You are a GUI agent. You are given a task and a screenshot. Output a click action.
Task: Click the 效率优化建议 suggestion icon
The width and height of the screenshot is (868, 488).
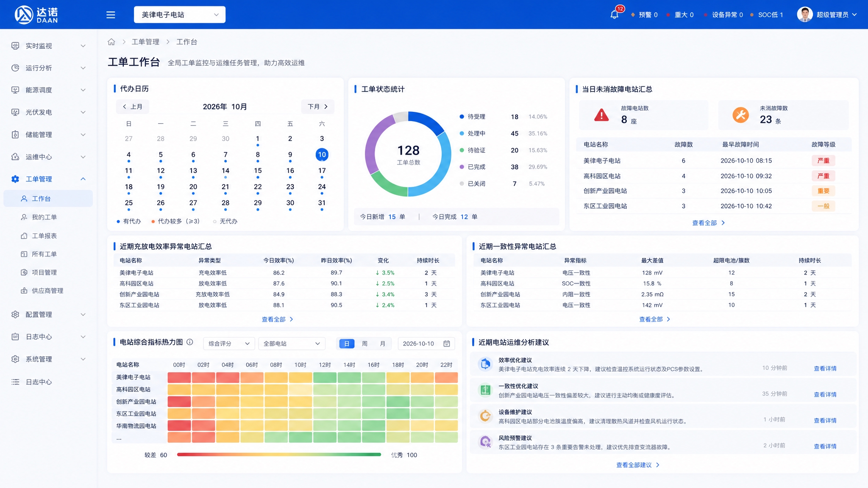485,364
